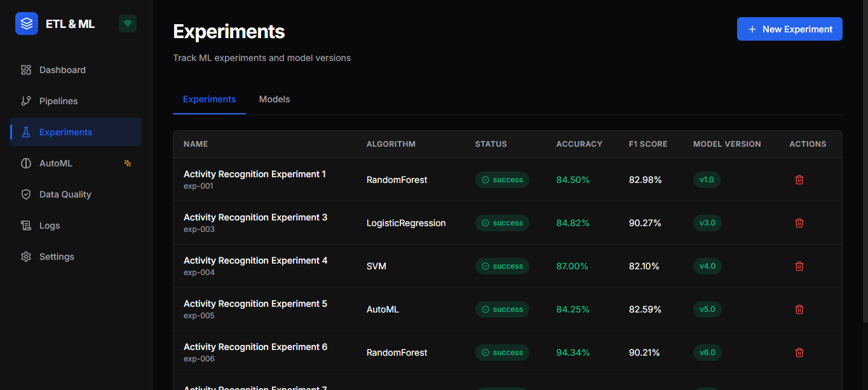Switch to the Models tab
This screenshot has height=390, width=868.
pyautogui.click(x=275, y=99)
